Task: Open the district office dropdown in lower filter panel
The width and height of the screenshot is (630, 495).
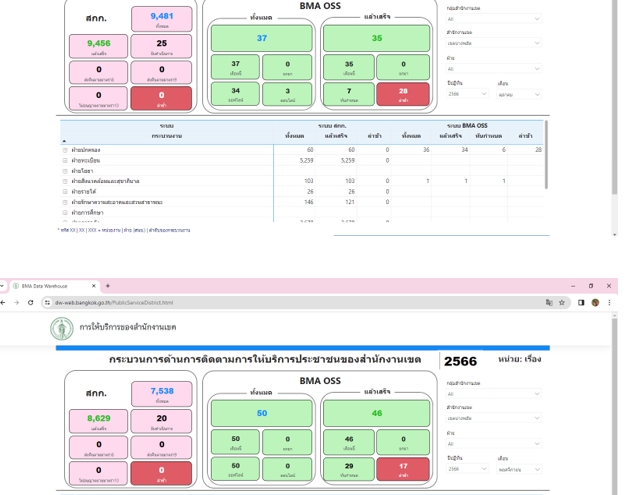Action: pos(493,419)
